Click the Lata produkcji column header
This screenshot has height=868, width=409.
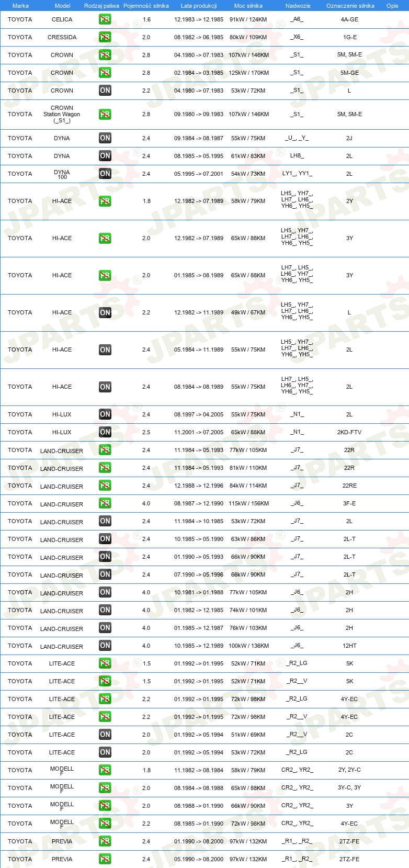click(199, 6)
